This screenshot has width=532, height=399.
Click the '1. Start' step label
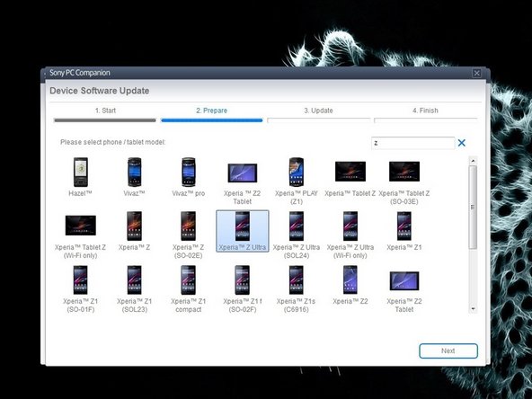[x=105, y=111]
